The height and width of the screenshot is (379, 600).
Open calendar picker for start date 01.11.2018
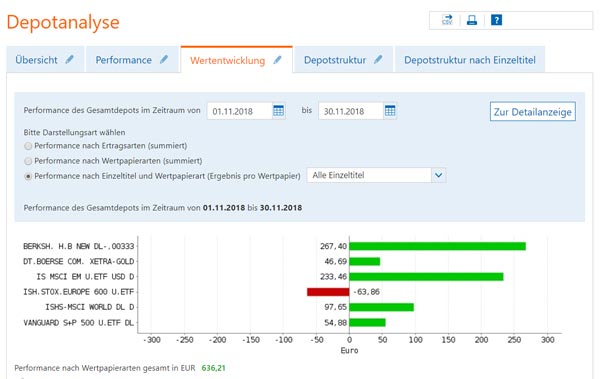[x=279, y=111]
